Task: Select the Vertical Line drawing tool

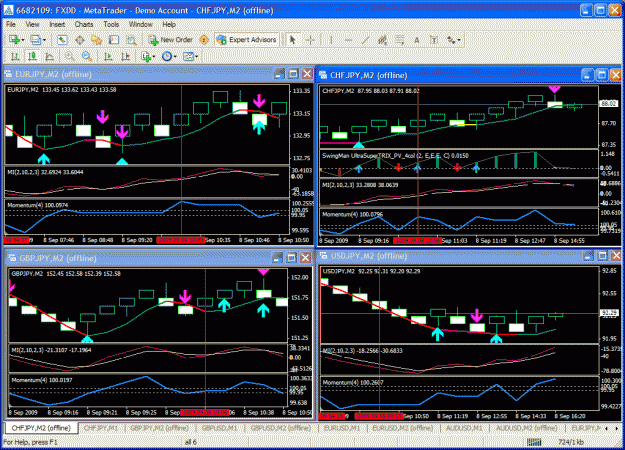Action: (331, 39)
